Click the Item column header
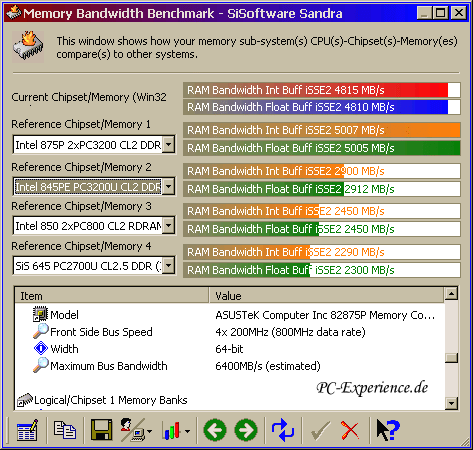 (x=112, y=296)
